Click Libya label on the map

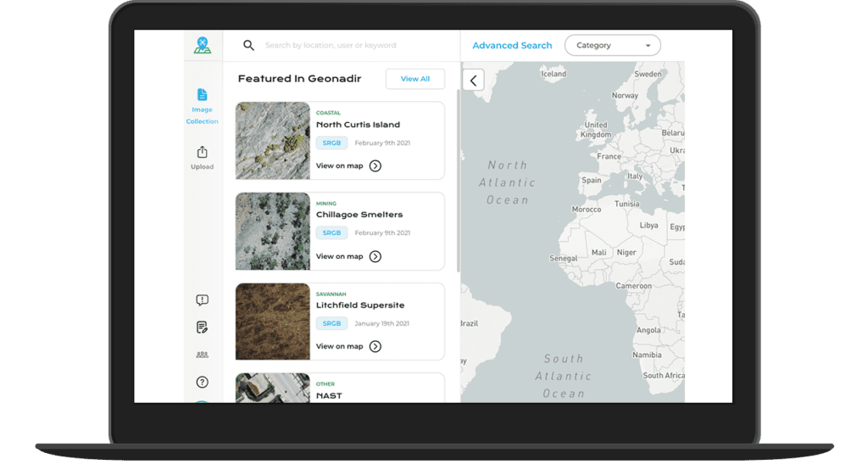tap(648, 225)
